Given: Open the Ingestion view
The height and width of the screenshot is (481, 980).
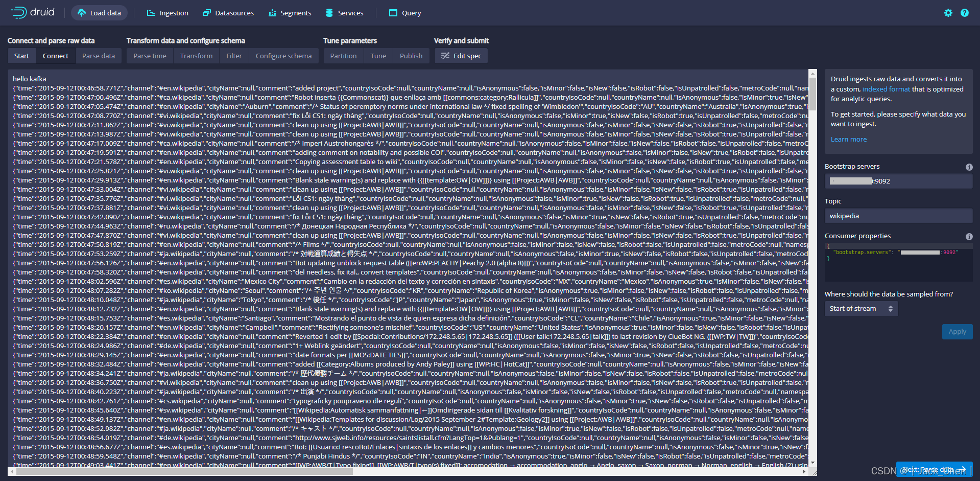Looking at the screenshot, I should 168,13.
